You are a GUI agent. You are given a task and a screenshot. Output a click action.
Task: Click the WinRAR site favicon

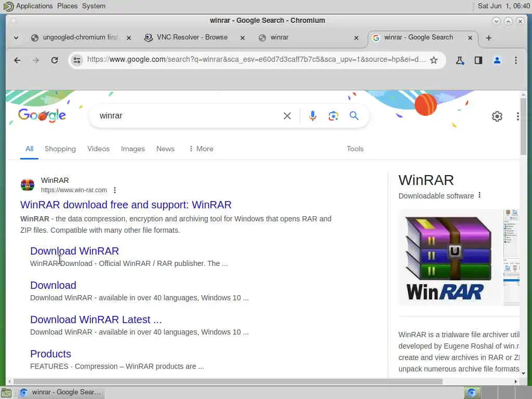point(27,185)
